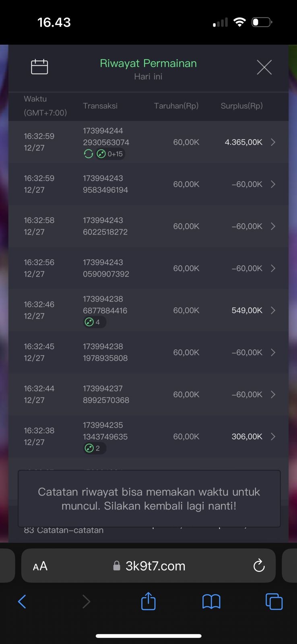Tap the free spin badge showing 4
The image size is (297, 644).
(94, 322)
